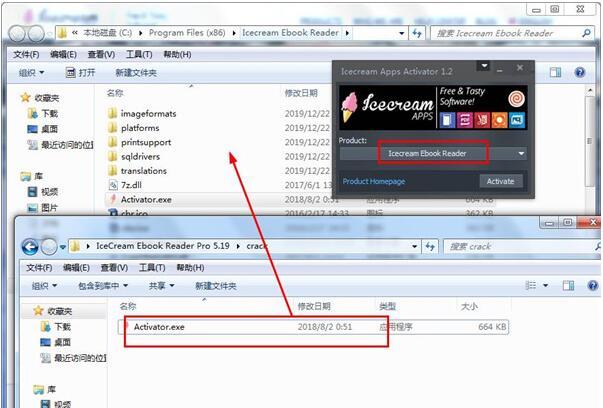Select 7z.dll file
603x408 pixels.
131,185
